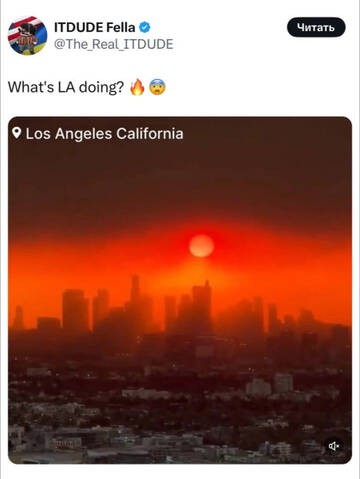
Task: Click the fire emoji in the tweet
Action: tap(137, 87)
